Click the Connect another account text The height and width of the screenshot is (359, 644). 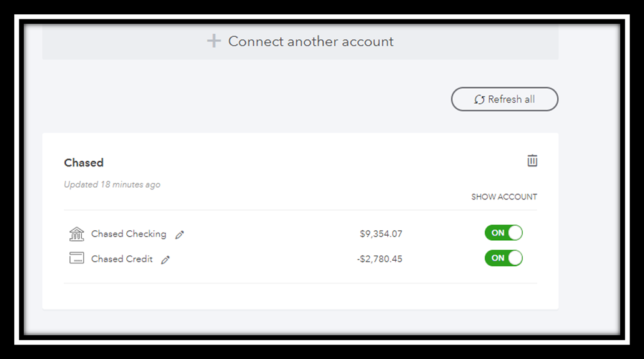coord(311,41)
